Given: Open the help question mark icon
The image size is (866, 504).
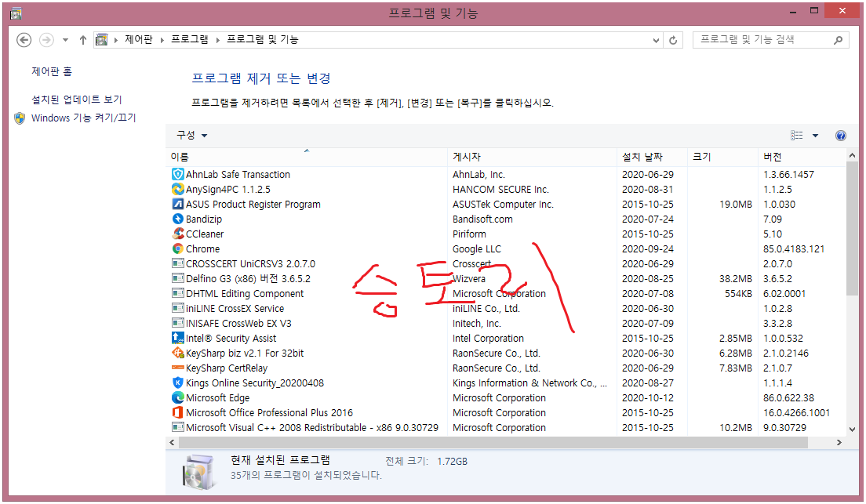Looking at the screenshot, I should click(841, 136).
